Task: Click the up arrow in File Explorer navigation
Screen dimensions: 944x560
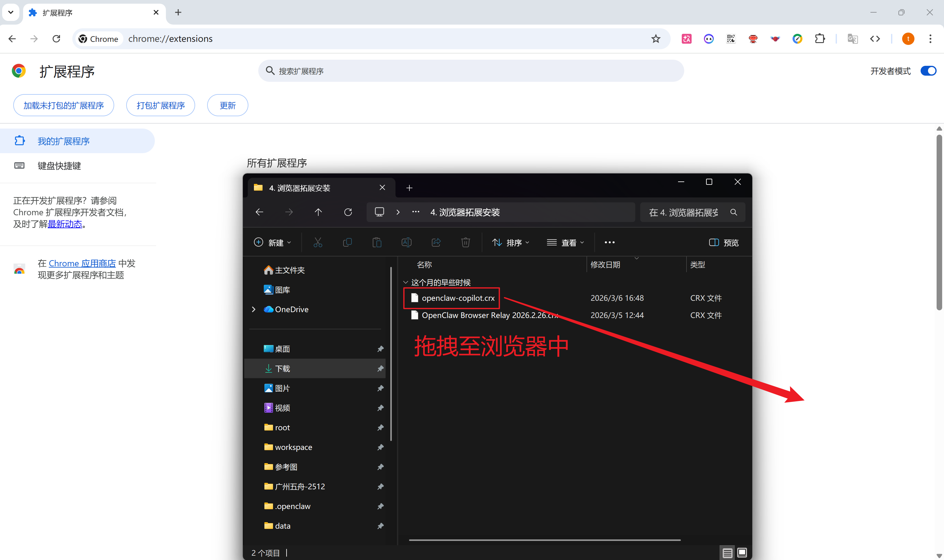Action: 318,212
